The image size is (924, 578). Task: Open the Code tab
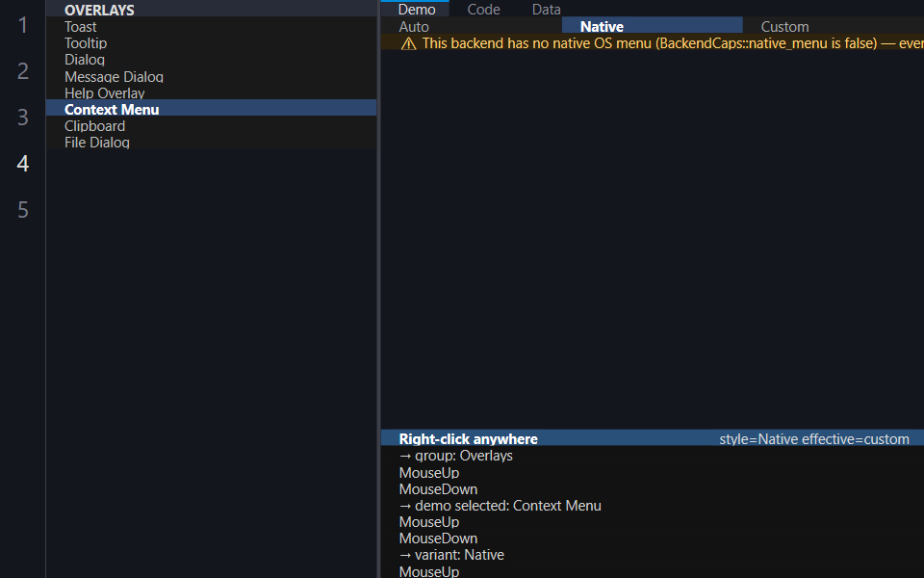click(x=483, y=9)
